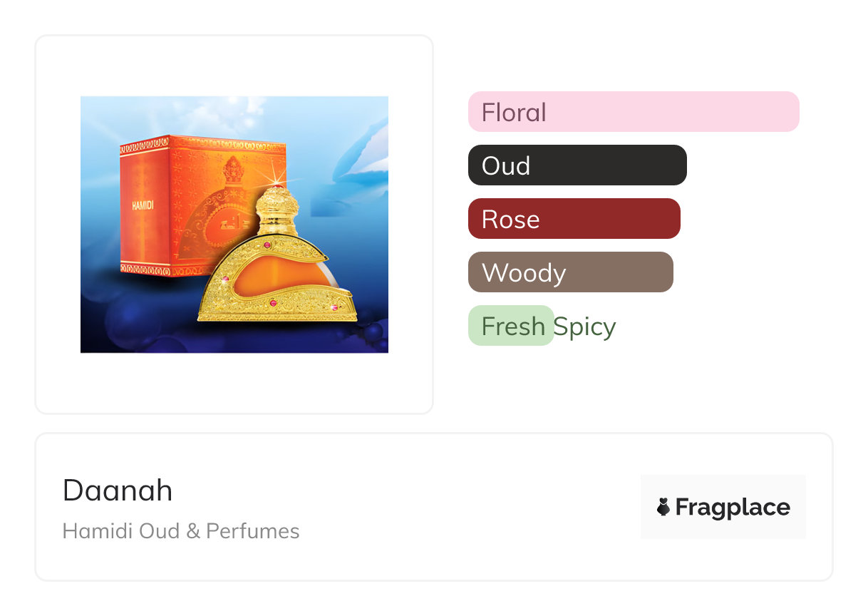Select the pink Floral accord bar
The image size is (868, 616).
633,112
